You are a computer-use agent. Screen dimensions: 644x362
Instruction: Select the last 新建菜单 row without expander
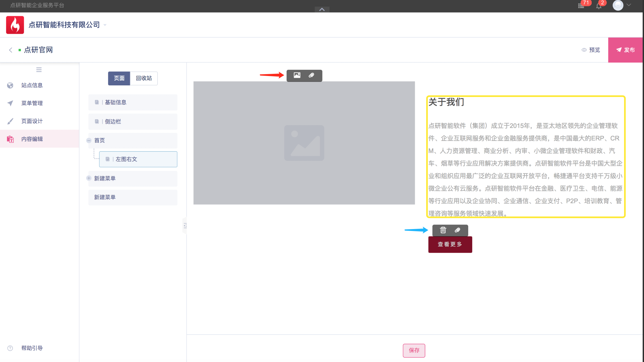click(x=133, y=197)
